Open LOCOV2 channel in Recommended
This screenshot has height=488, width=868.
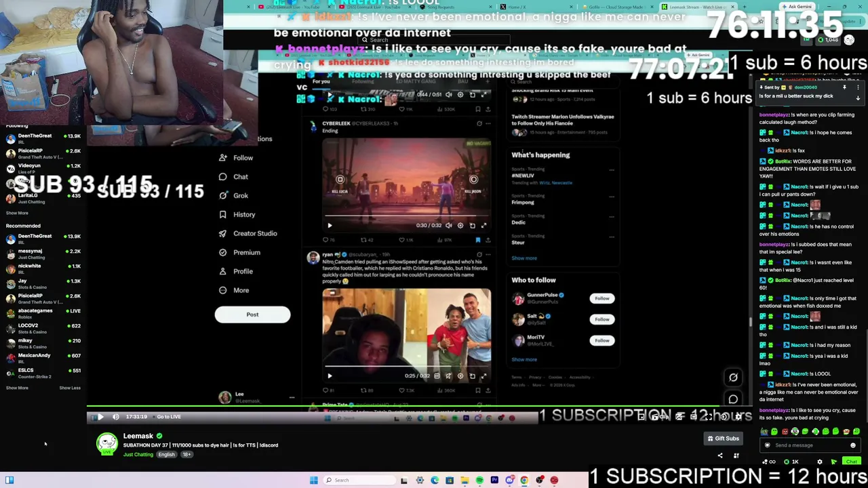pyautogui.click(x=42, y=329)
